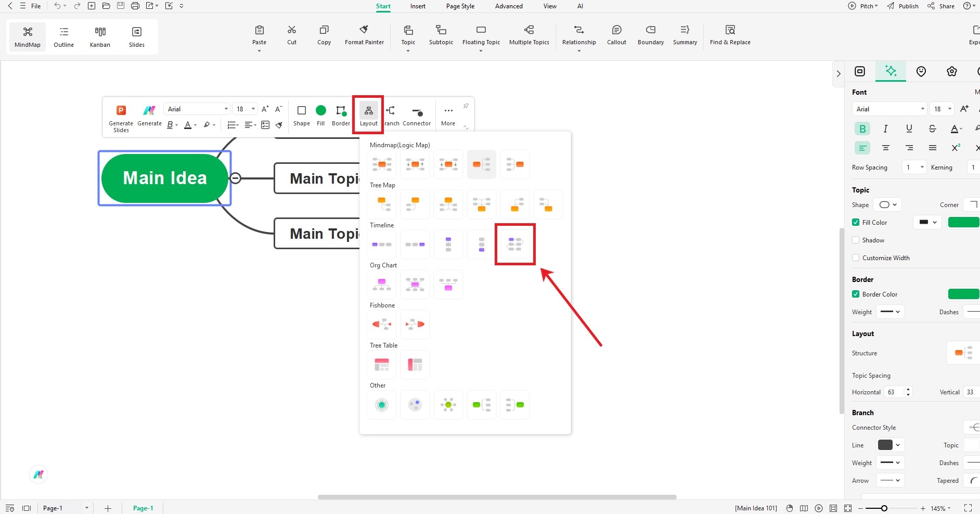Toggle Bold in the Font panel
The height and width of the screenshot is (514, 980).
pos(862,128)
